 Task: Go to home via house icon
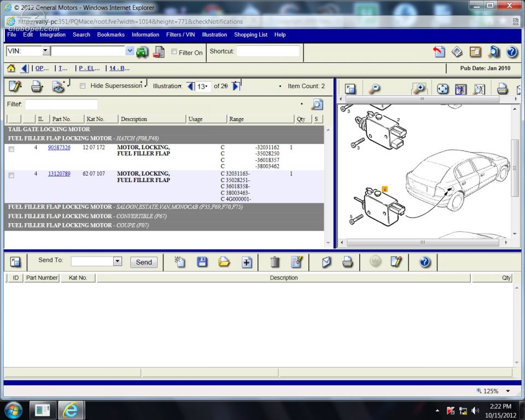click(11, 68)
